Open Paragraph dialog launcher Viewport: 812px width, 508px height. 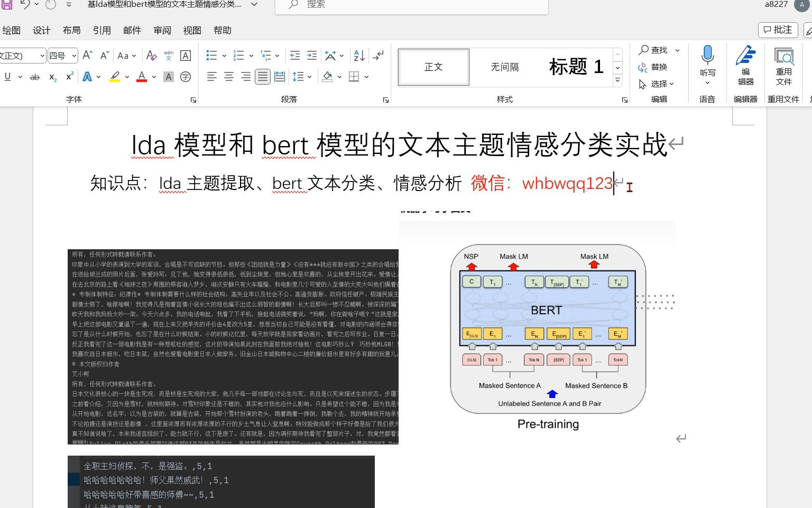[x=386, y=100]
